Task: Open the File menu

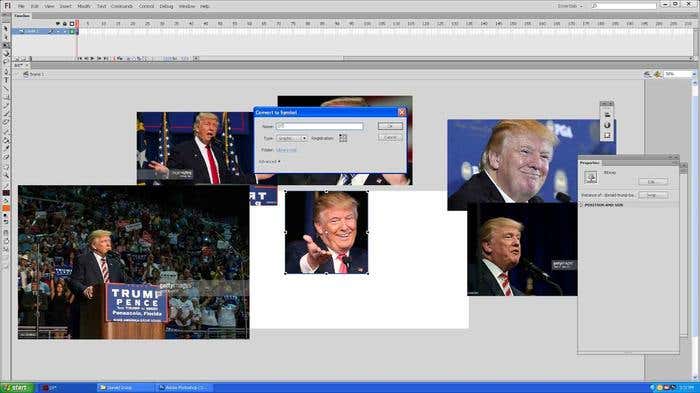Action: pyautogui.click(x=21, y=6)
